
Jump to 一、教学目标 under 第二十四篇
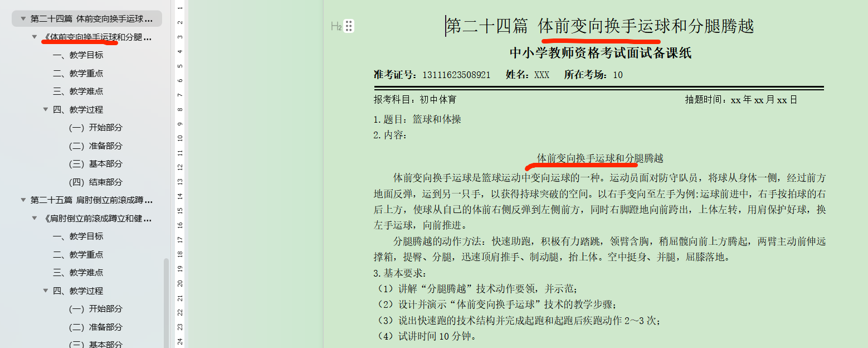point(78,55)
